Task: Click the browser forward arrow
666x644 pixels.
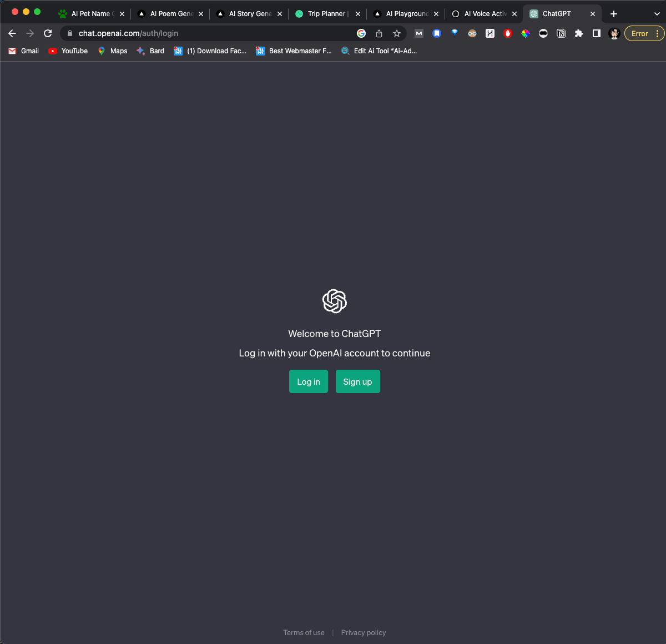Action: [x=30, y=33]
